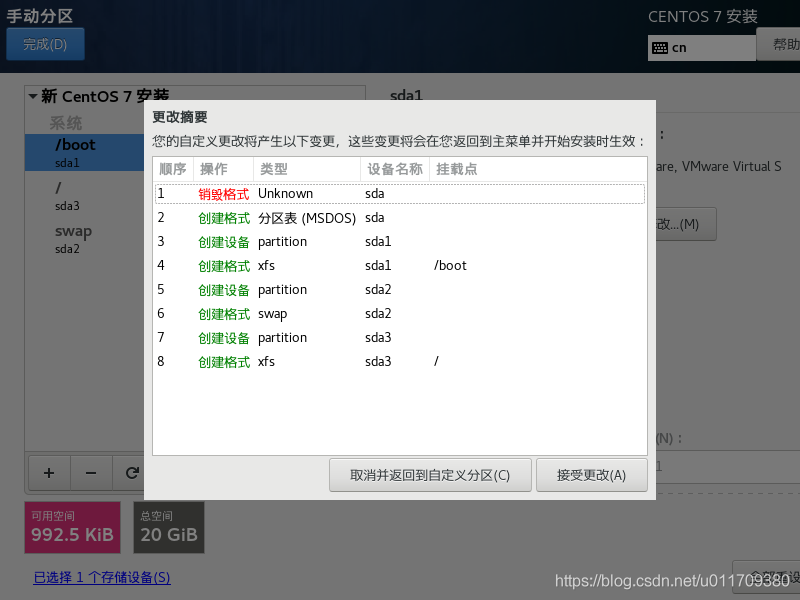Click the 系统 group label
This screenshot has width=800, height=600.
click(66, 123)
